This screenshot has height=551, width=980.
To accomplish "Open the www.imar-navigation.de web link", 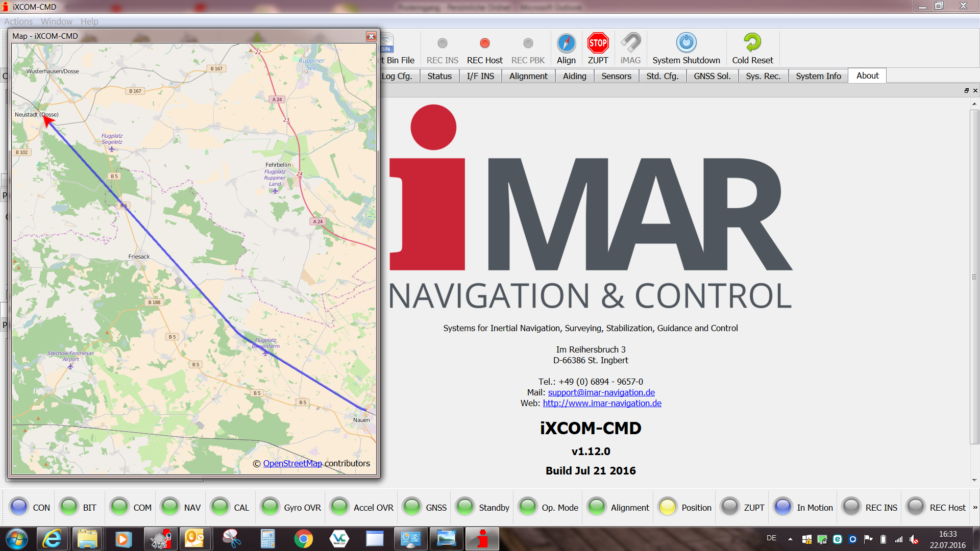I will click(602, 403).
